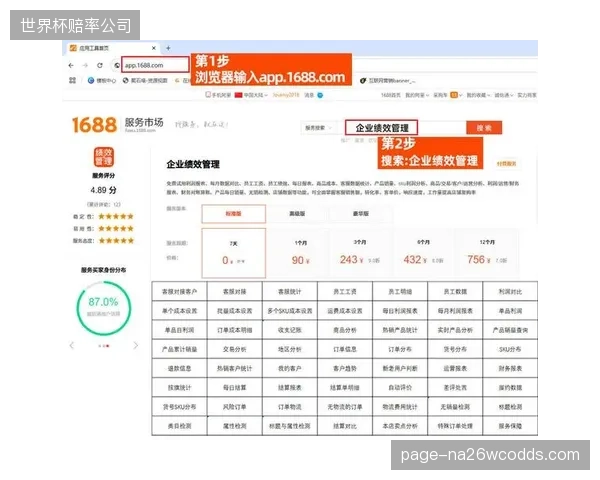Select the 应用工具首页 browser tab
The image size is (600, 480).
(x=114, y=48)
